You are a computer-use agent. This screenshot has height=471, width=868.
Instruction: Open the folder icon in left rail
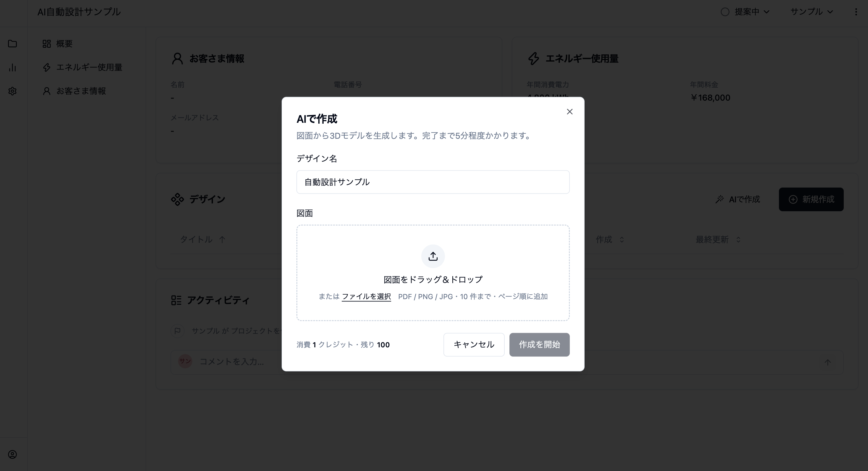[12, 44]
